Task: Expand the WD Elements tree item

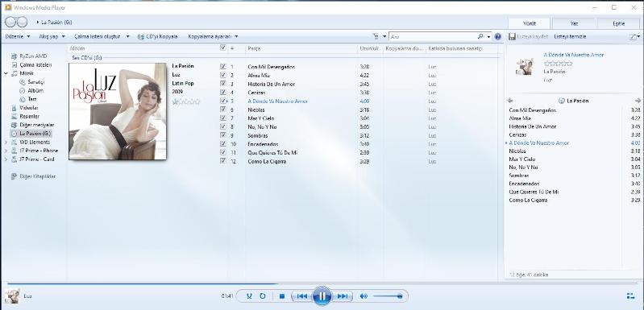Action: [6, 143]
